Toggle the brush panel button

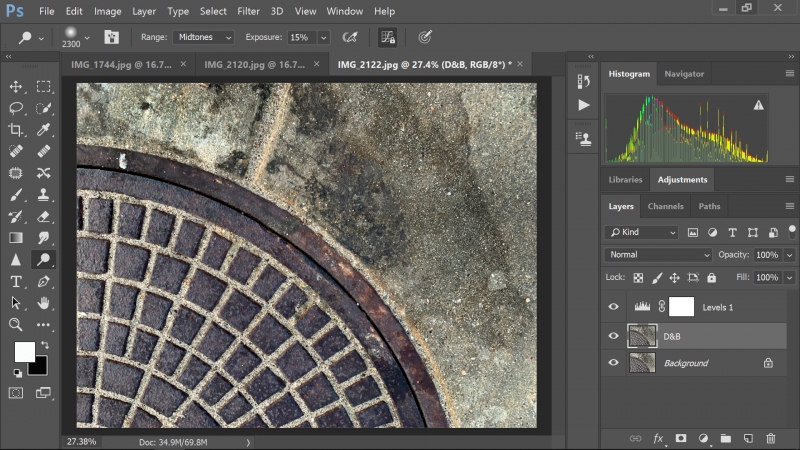click(111, 37)
